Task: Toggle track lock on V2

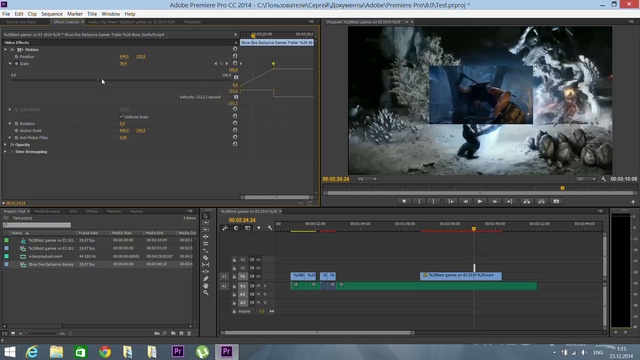Action: (x=234, y=268)
